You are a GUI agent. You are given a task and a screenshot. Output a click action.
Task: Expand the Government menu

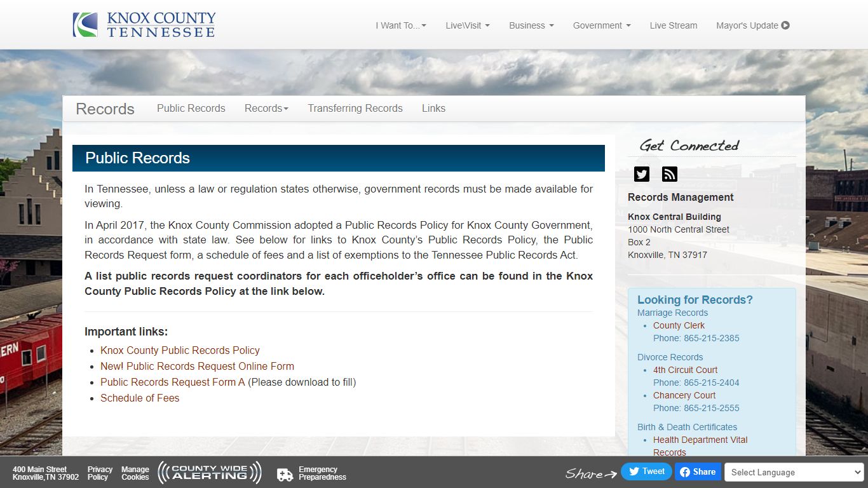tap(602, 25)
